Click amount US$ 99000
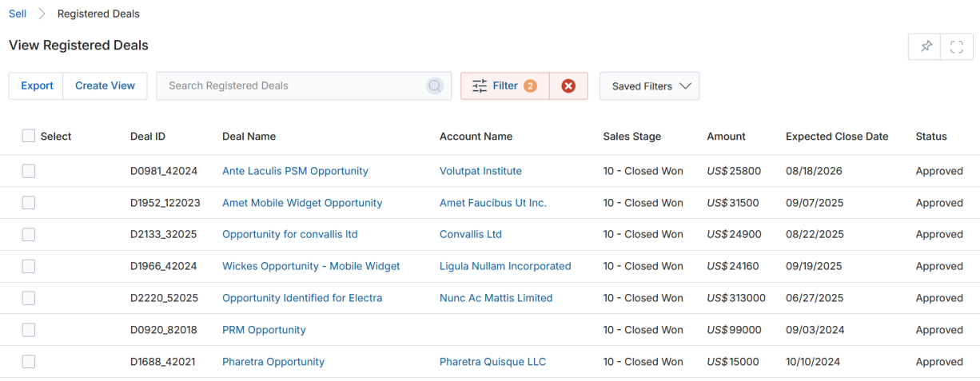The height and width of the screenshot is (381, 980). (x=734, y=330)
